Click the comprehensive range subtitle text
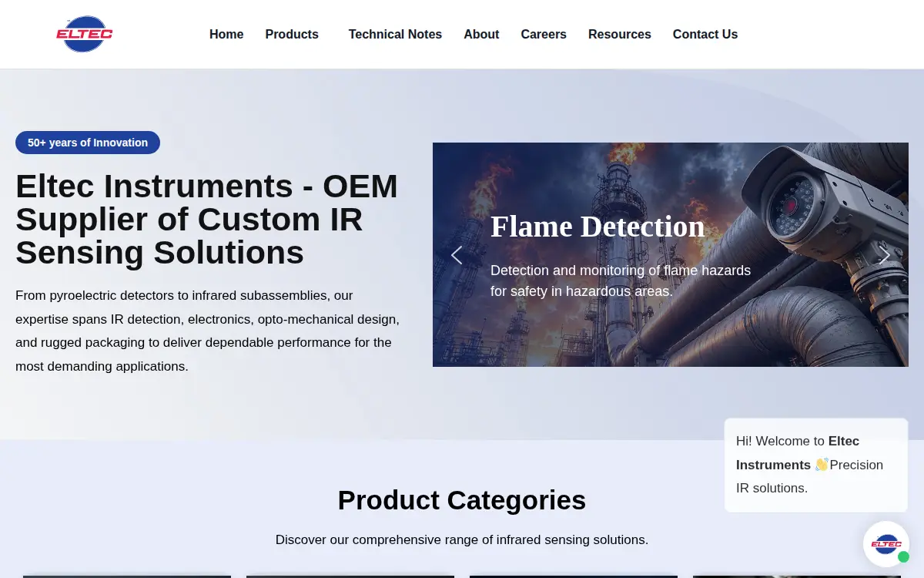 pyautogui.click(x=462, y=539)
